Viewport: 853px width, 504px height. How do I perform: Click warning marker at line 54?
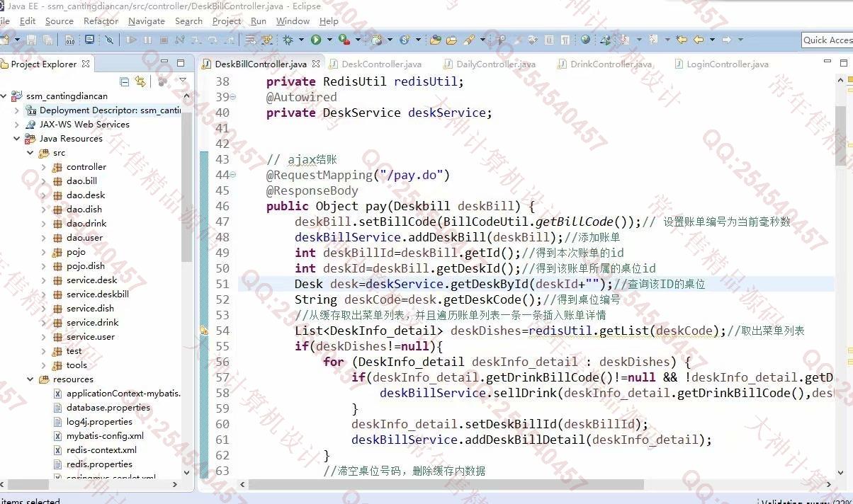(x=204, y=331)
